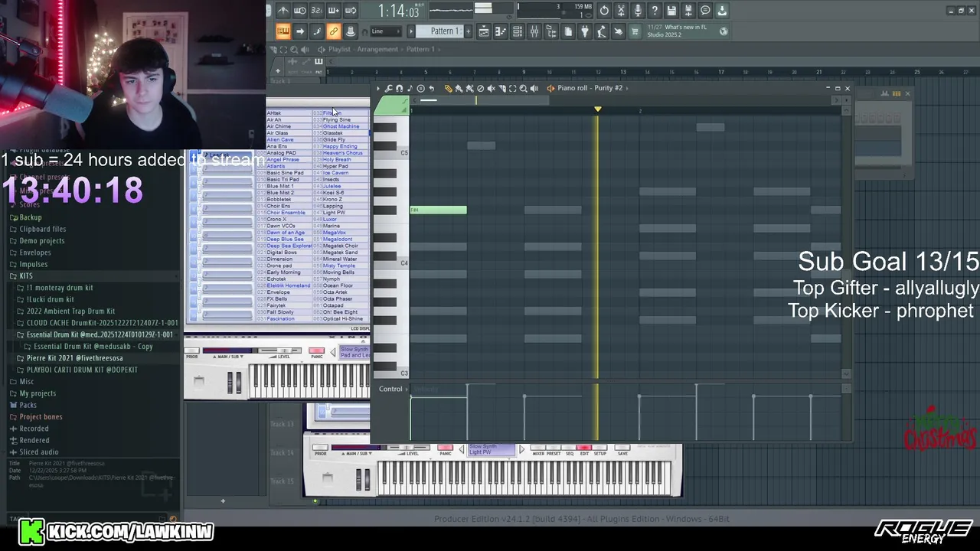
Task: Click SAVE button in lower Purity
Action: point(622,448)
